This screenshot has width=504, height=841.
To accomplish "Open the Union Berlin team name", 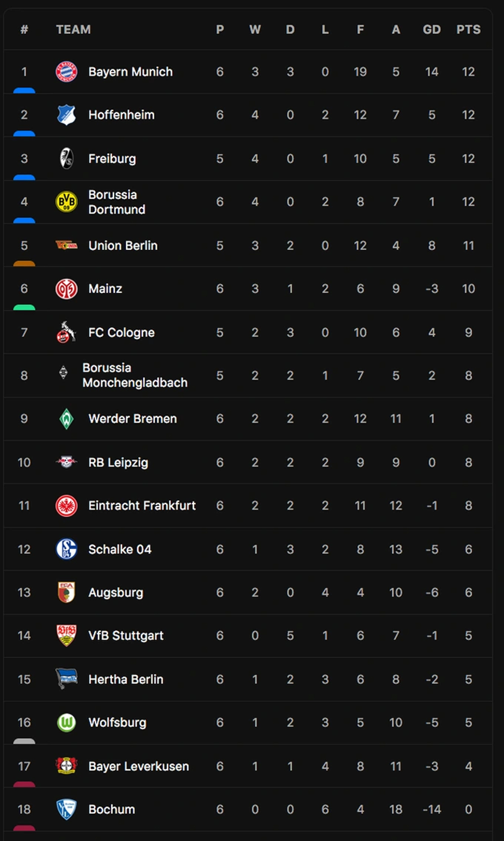I will coord(123,246).
